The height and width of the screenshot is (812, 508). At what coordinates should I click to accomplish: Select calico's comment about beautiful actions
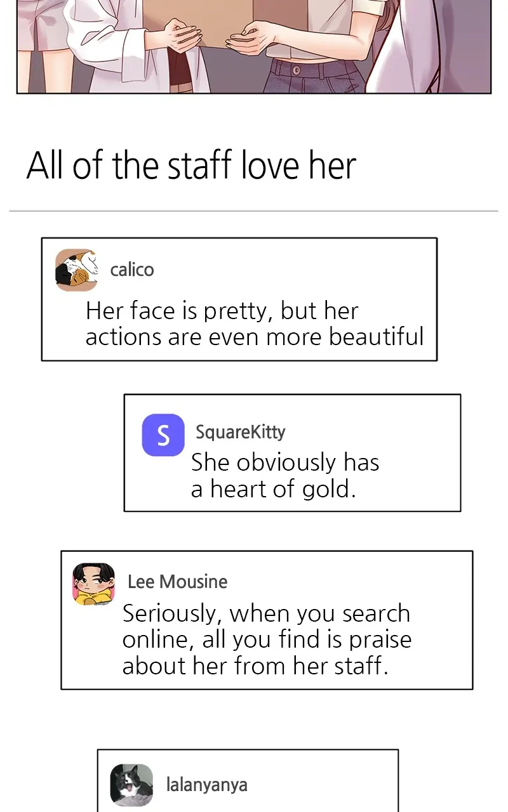[254, 324]
